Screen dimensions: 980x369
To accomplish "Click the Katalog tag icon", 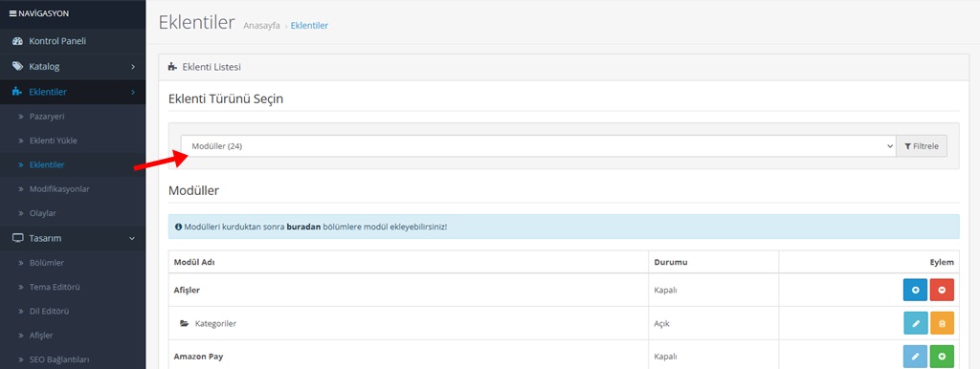I will pos(17,66).
